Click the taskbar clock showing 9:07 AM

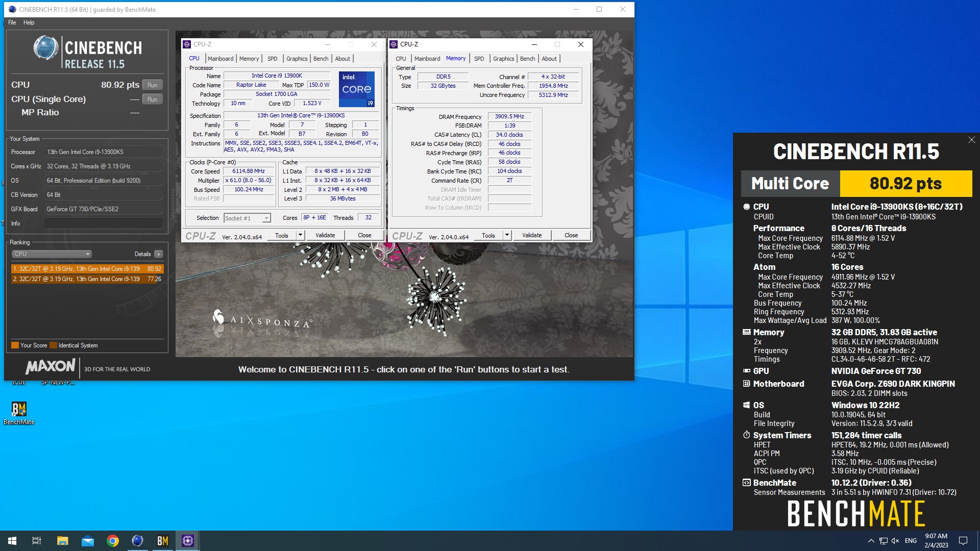(936, 541)
